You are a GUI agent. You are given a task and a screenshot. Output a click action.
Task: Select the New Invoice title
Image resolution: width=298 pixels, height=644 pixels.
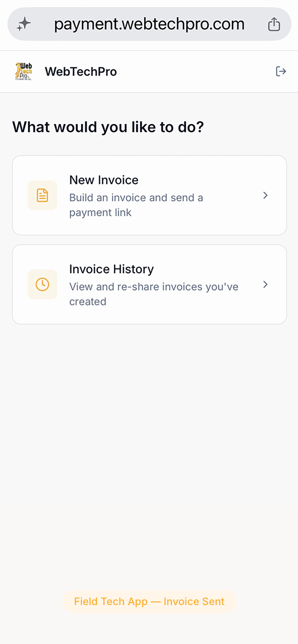click(104, 180)
